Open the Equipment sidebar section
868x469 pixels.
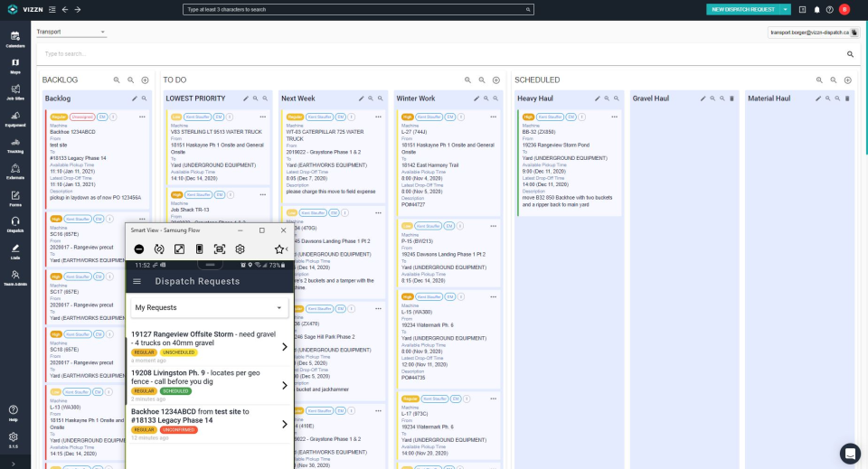pyautogui.click(x=15, y=119)
